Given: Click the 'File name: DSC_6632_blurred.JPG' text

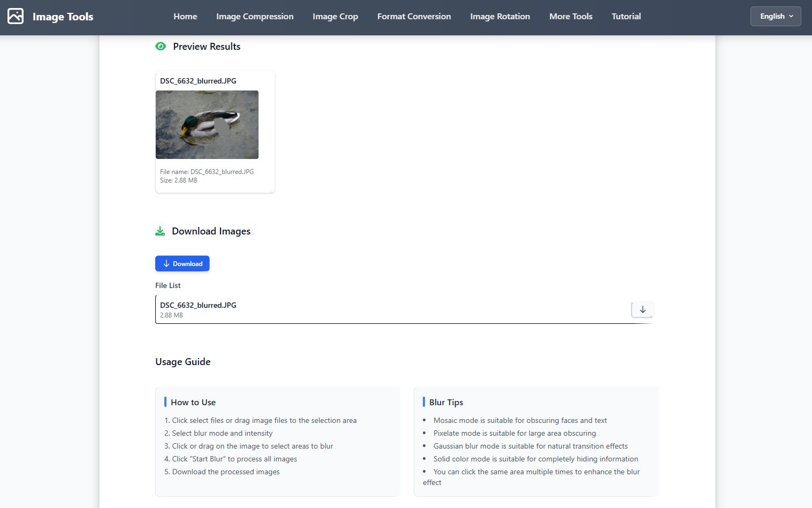Looking at the screenshot, I should (x=207, y=172).
